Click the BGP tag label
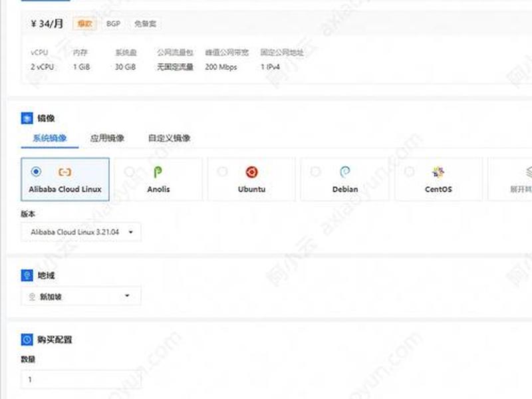 (113, 24)
